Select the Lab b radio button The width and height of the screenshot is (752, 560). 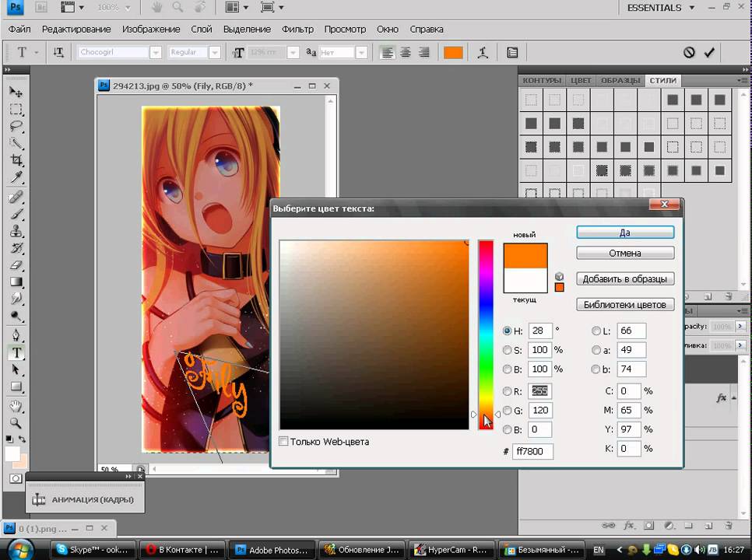pos(596,369)
